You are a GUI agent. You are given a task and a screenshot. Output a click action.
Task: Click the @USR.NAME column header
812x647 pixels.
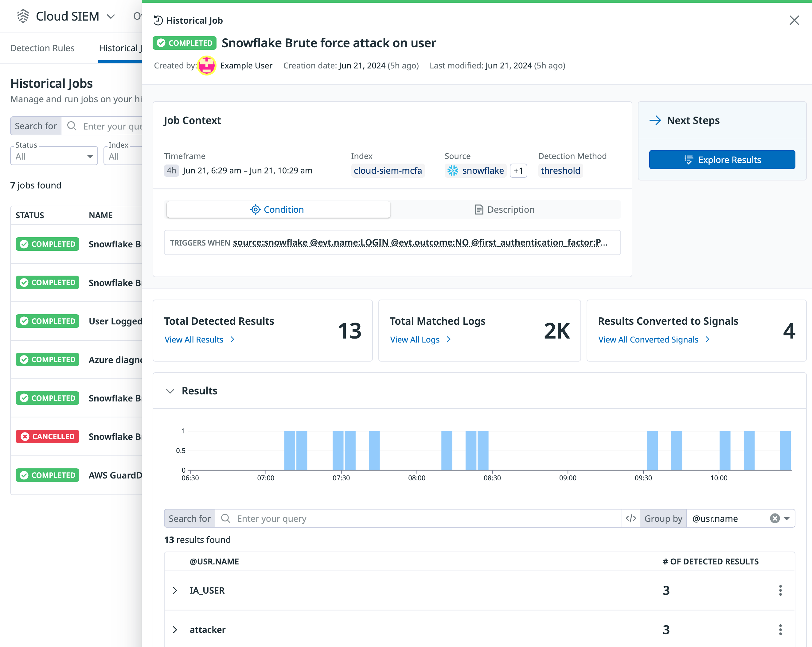(214, 561)
